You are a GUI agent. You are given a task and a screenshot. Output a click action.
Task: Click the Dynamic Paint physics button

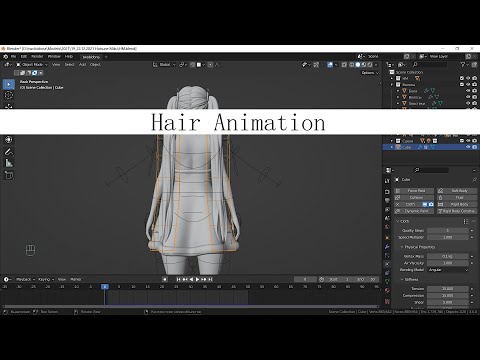414,211
